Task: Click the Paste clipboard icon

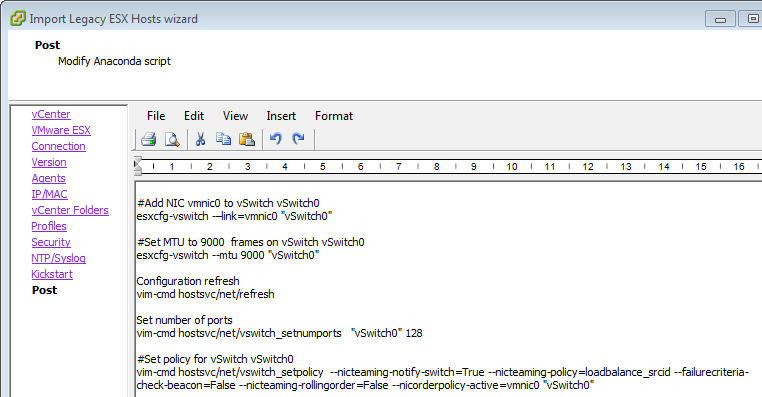Action: click(247, 139)
